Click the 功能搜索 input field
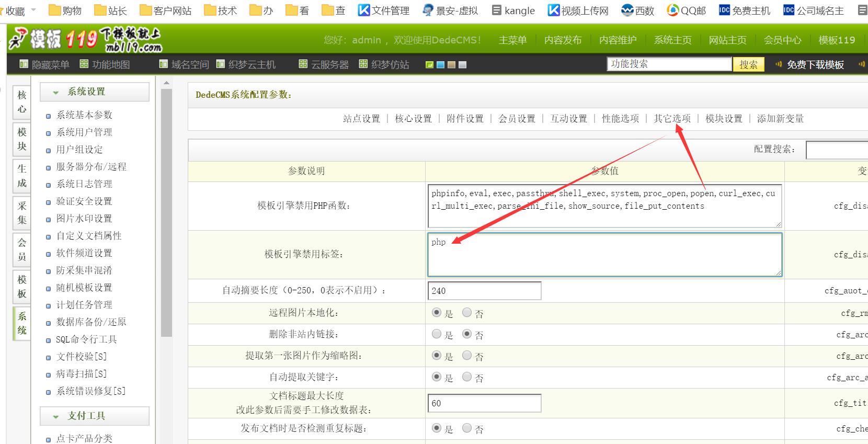The height and width of the screenshot is (444, 868). coord(669,64)
